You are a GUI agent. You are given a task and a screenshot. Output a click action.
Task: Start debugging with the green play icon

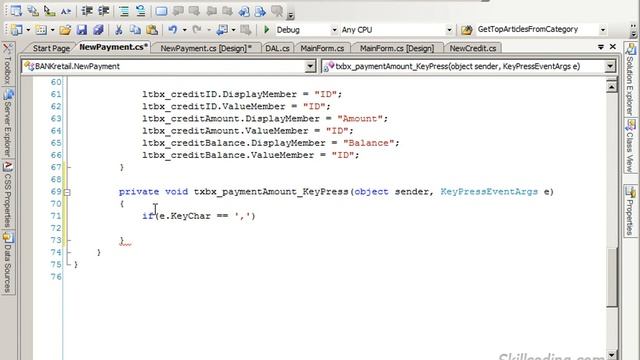coord(267,30)
